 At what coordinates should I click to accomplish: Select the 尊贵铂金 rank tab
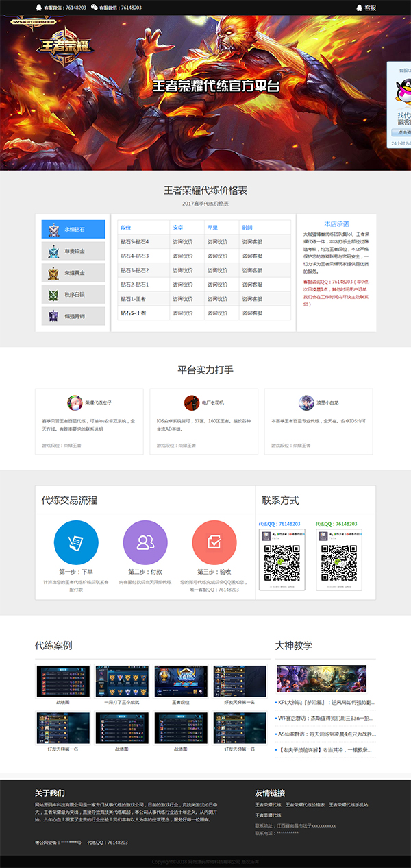(73, 251)
